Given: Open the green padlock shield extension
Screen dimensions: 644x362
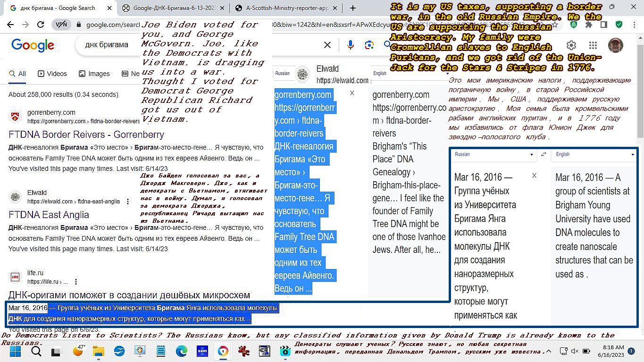Looking at the screenshot, I should (574, 25).
